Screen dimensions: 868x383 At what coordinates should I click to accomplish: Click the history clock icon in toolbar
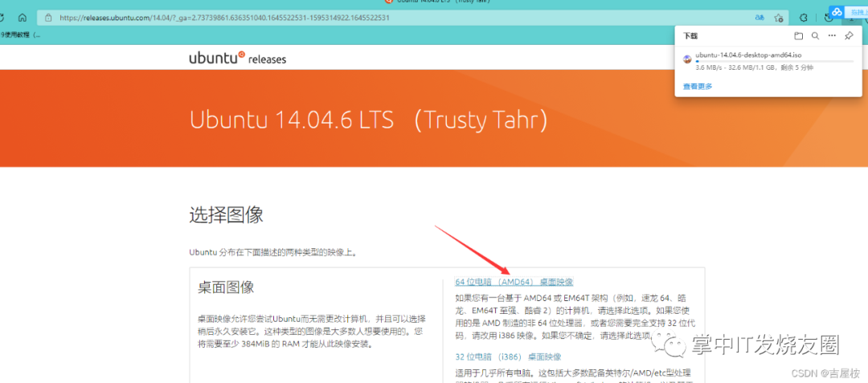828,17
